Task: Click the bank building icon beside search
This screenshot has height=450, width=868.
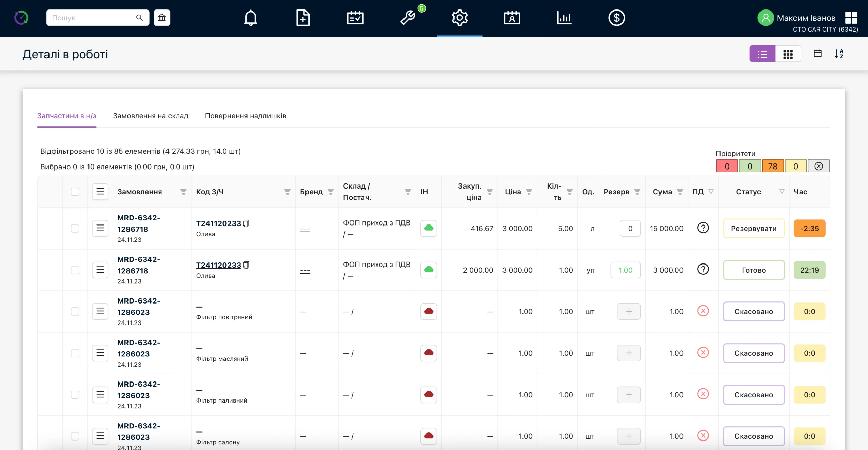Action: (x=162, y=18)
